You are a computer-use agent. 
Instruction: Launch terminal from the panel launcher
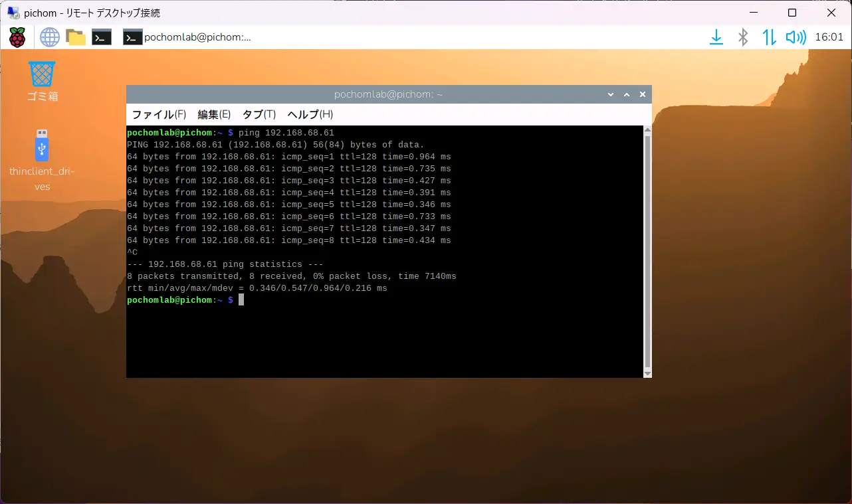[102, 37]
